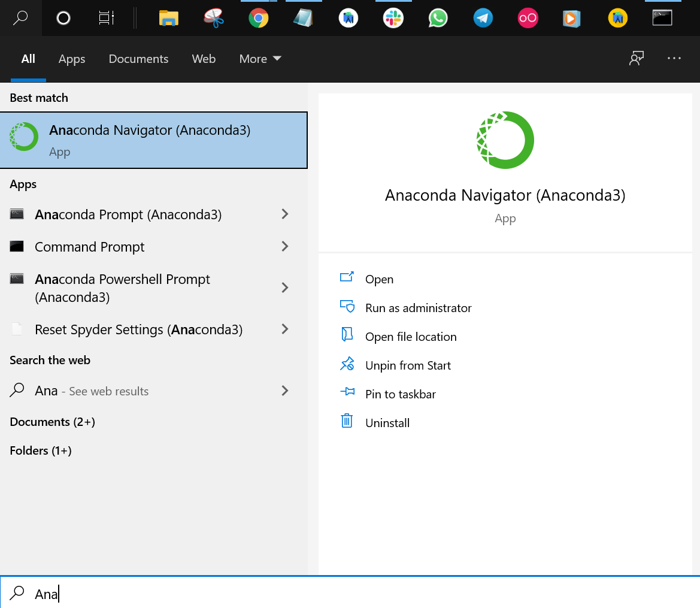Viewport: 700px width, 608px height.
Task: Click the magnifier icon in search box
Action: tap(17, 593)
